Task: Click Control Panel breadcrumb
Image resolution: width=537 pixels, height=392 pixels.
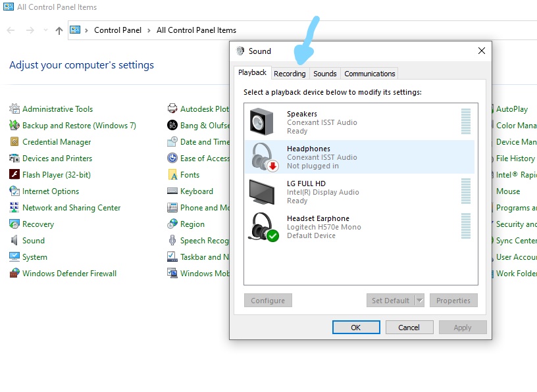Action: (117, 30)
